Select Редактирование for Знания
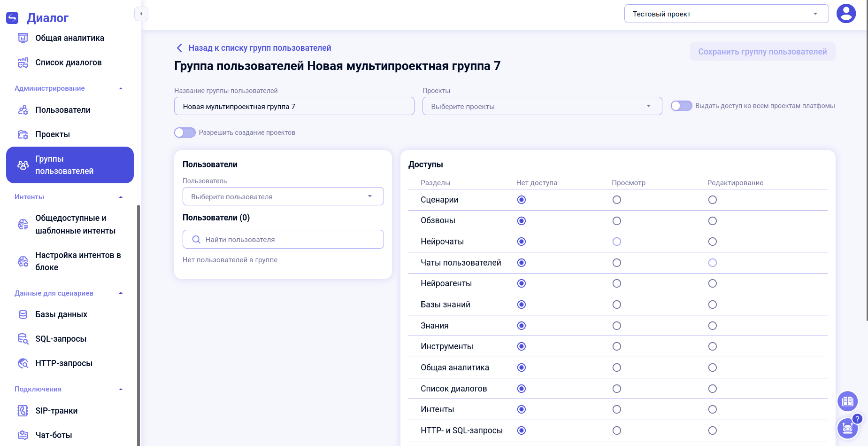Viewport: 868px width, 446px height. [713, 326]
